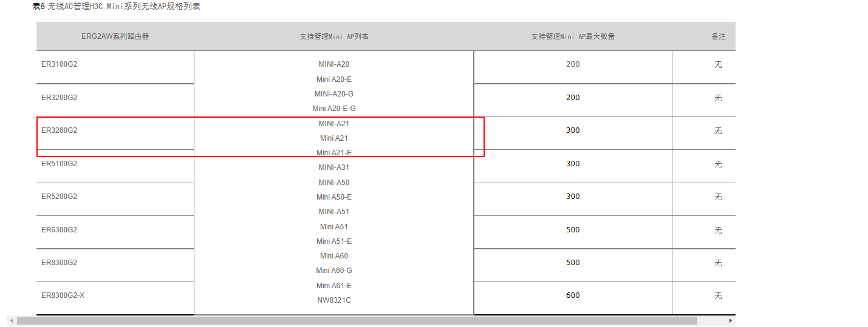Select the ER3100G2 router cell
This screenshot has height=327, width=868.
(x=60, y=64)
